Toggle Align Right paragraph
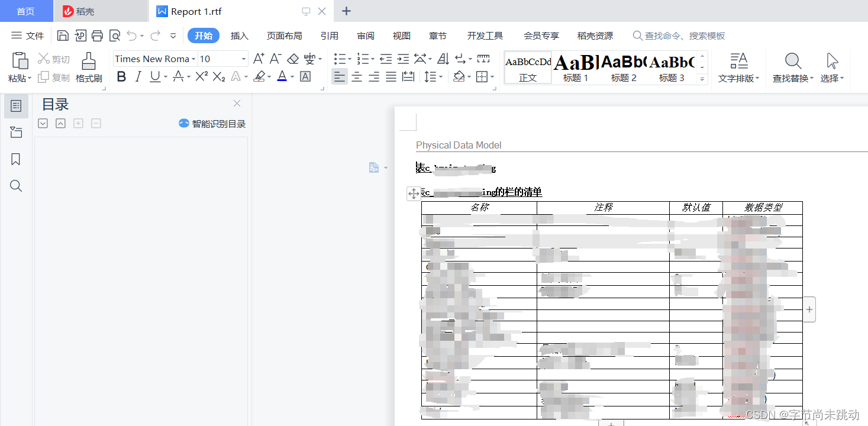The height and width of the screenshot is (426, 868). coord(374,76)
